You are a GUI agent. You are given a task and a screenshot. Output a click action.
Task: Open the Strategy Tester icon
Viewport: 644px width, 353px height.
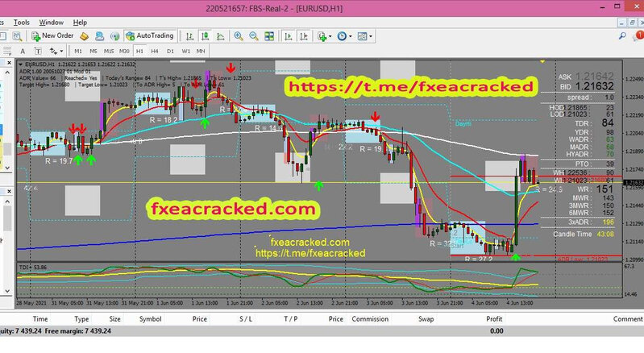(x=17, y=36)
